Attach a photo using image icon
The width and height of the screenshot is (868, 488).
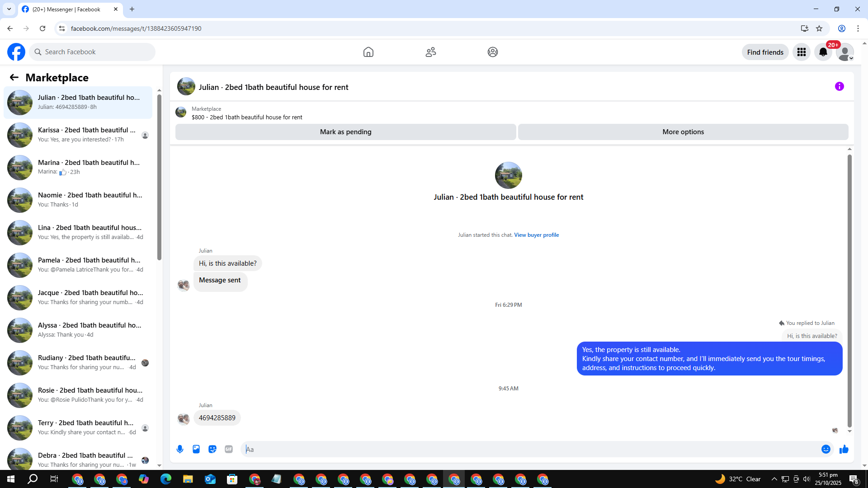pos(196,449)
